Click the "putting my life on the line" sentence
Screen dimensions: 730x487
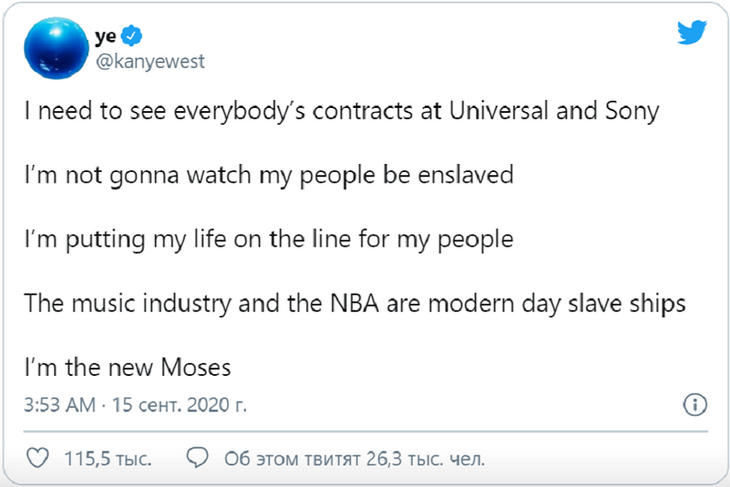269,240
